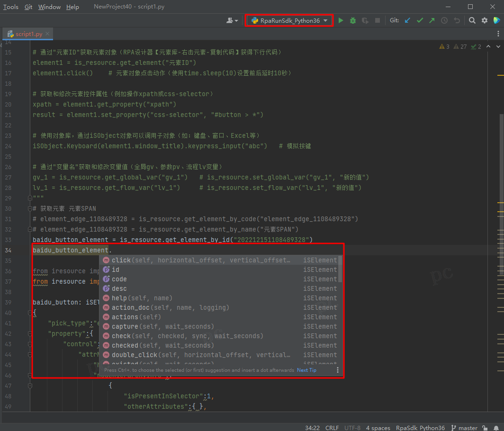
Task: Click the Git update project arrow
Action: [407, 20]
